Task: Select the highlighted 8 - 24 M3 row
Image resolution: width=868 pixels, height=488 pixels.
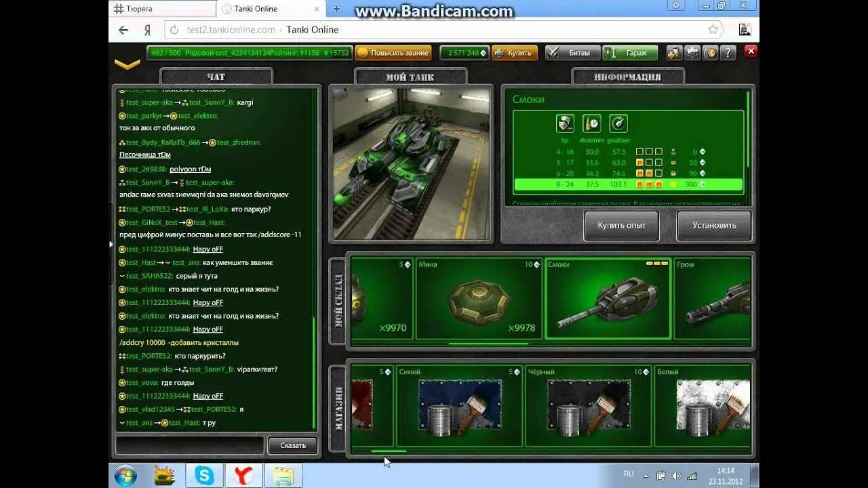Action: click(x=629, y=184)
